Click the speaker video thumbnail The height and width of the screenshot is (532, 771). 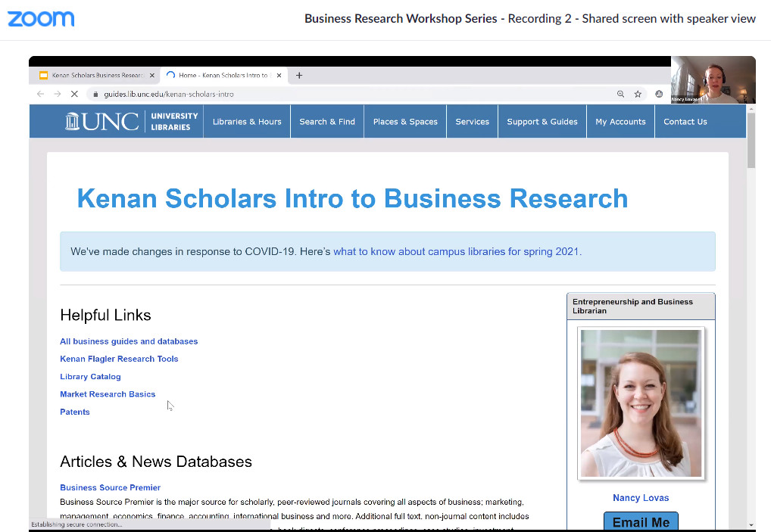pos(713,79)
